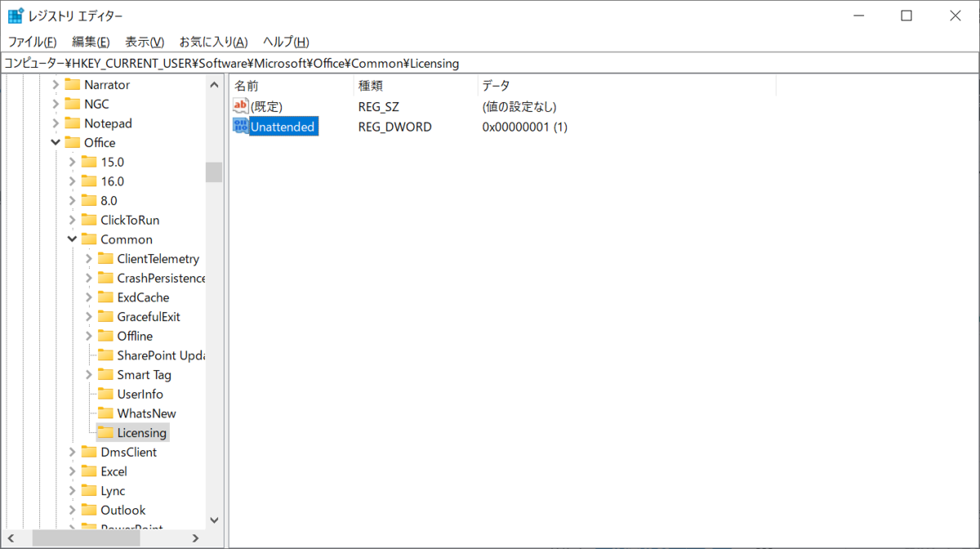Select the Common folder icon

pos(88,239)
